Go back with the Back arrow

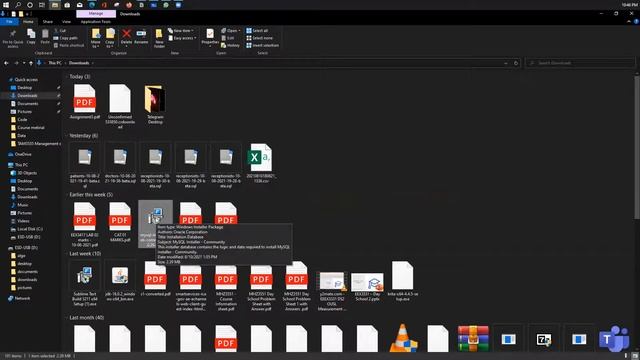pos(7,63)
